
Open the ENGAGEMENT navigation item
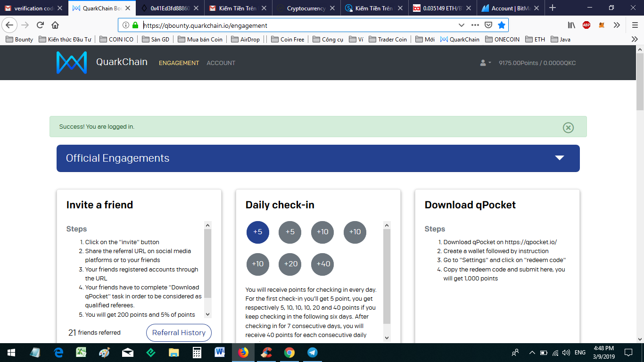pyautogui.click(x=179, y=63)
